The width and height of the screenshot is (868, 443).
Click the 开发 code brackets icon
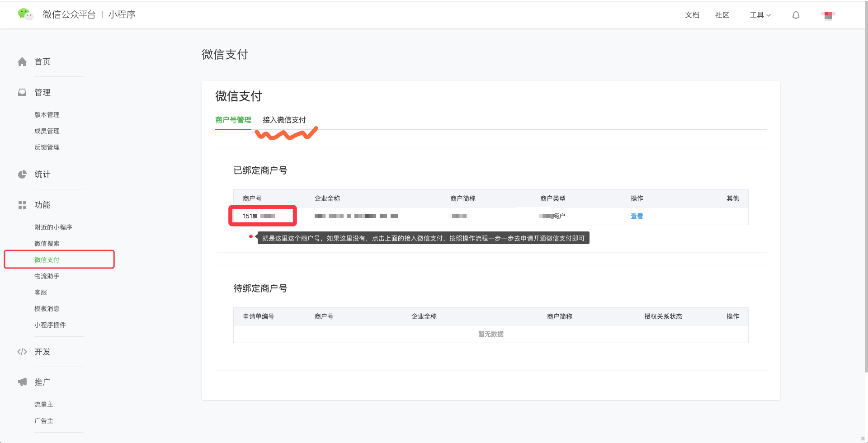coord(22,352)
